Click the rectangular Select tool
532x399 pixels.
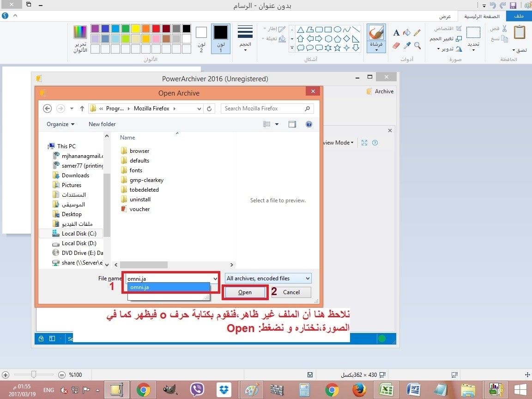[x=473, y=33]
